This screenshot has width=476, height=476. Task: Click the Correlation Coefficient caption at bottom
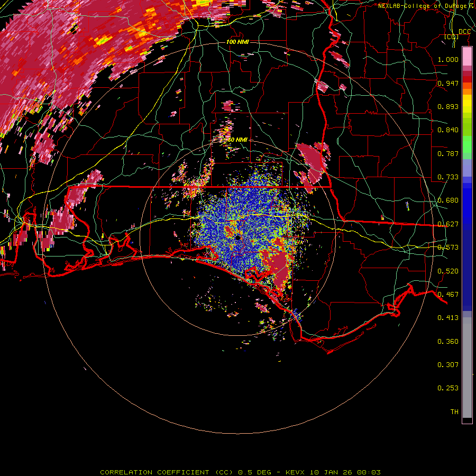pos(240,472)
